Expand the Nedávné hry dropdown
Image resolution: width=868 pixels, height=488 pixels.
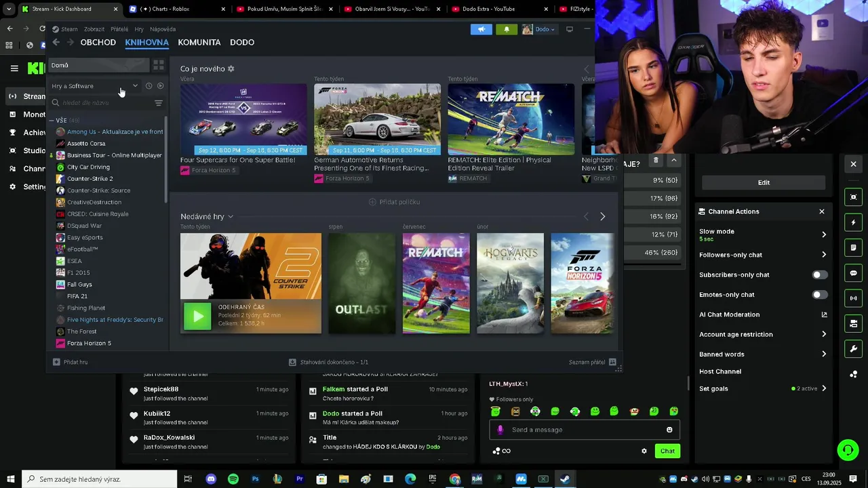point(231,217)
